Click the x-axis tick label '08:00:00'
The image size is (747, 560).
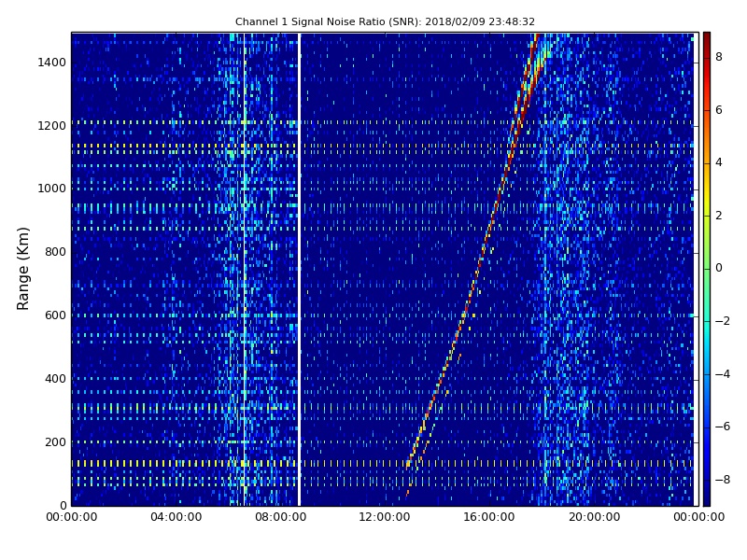tap(281, 517)
